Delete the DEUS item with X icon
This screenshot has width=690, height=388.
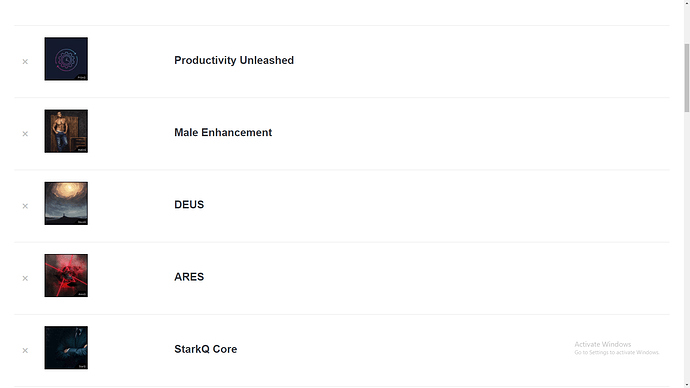point(25,206)
